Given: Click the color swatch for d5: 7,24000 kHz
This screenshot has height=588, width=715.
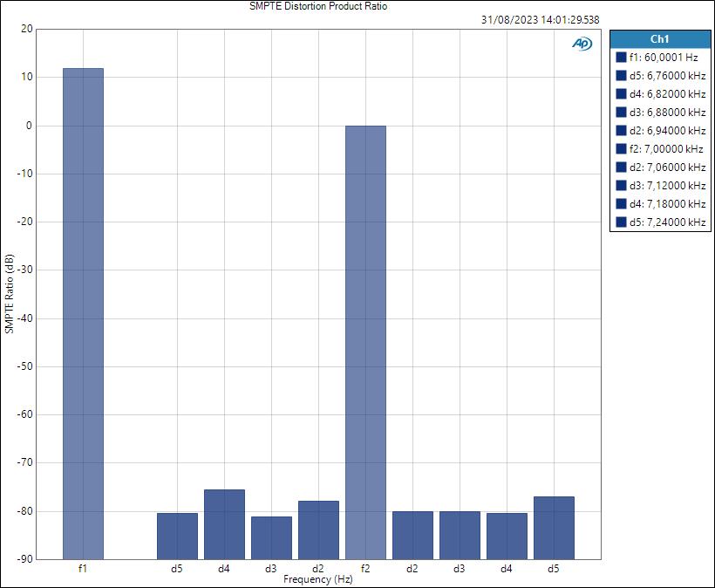Looking at the screenshot, I should click(621, 222).
